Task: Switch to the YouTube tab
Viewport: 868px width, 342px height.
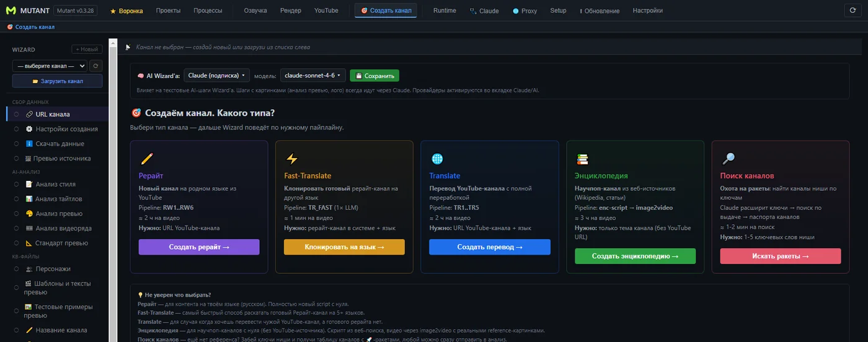Action: coord(326,11)
